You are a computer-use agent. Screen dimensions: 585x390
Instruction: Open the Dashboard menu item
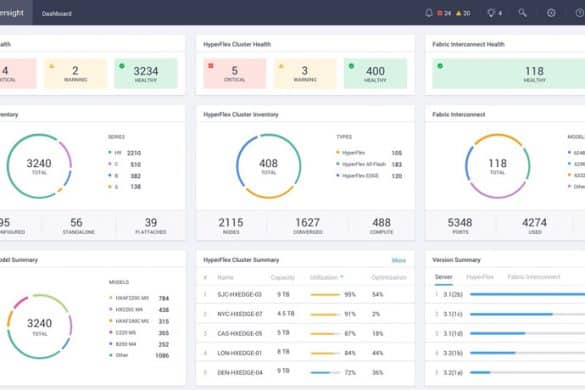[57, 13]
